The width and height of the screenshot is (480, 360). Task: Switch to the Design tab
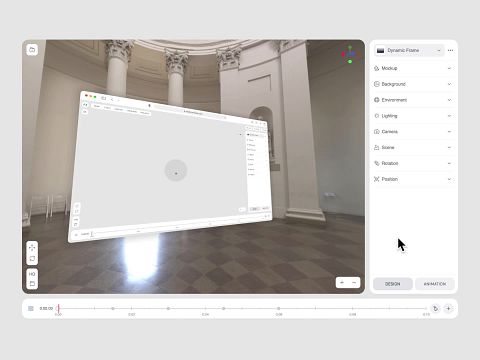click(x=393, y=284)
